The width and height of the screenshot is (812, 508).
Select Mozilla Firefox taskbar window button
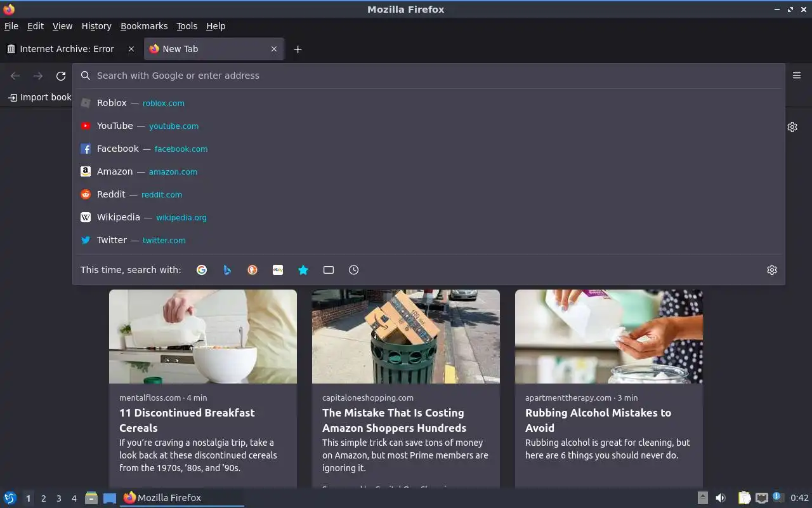pos(183,498)
